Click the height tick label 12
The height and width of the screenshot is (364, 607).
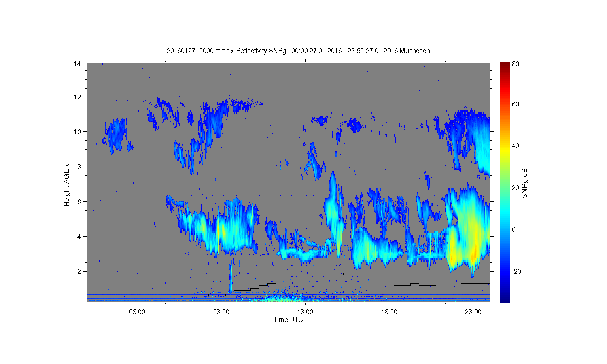coord(77,97)
